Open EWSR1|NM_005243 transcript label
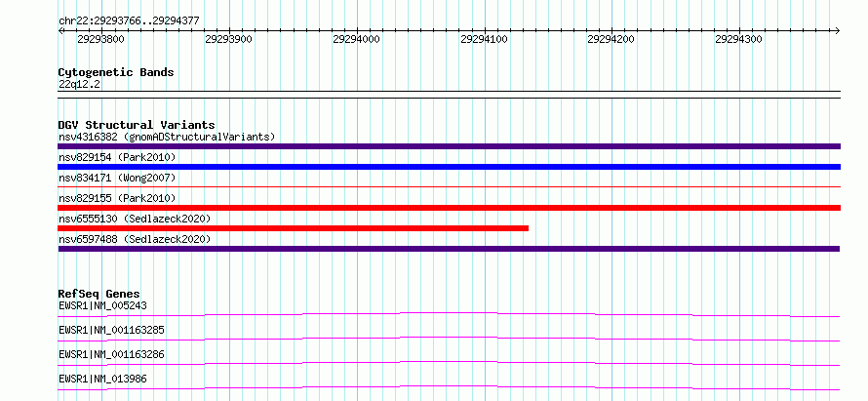 102,305
